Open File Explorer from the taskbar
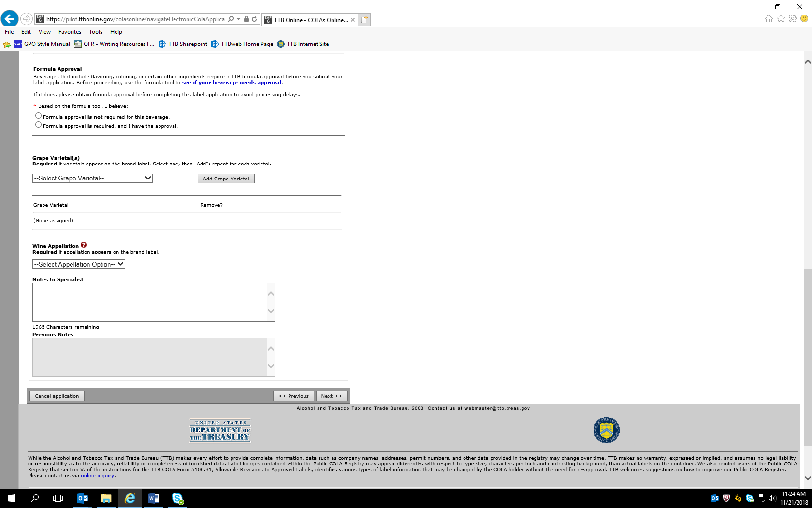The width and height of the screenshot is (812, 508). [x=106, y=498]
